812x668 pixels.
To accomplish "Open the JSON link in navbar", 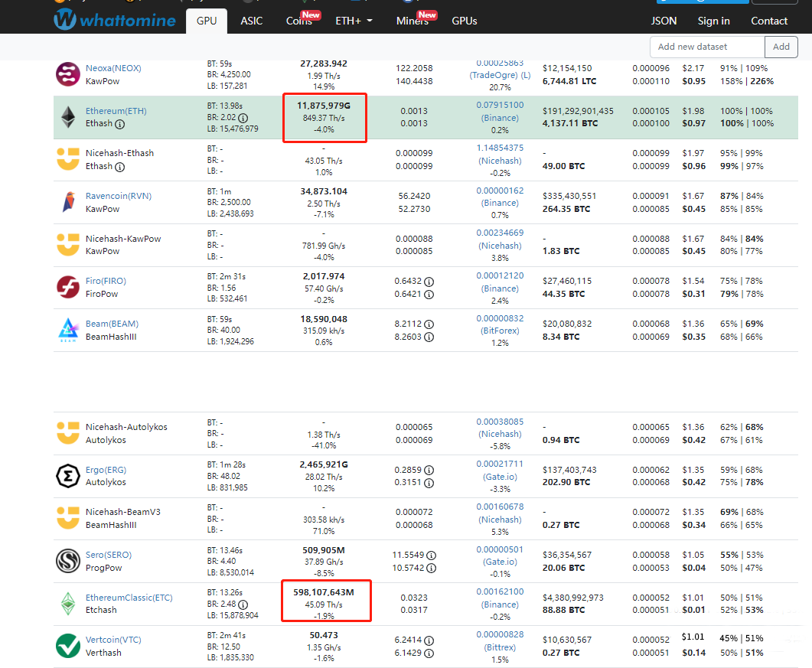I will pos(664,21).
